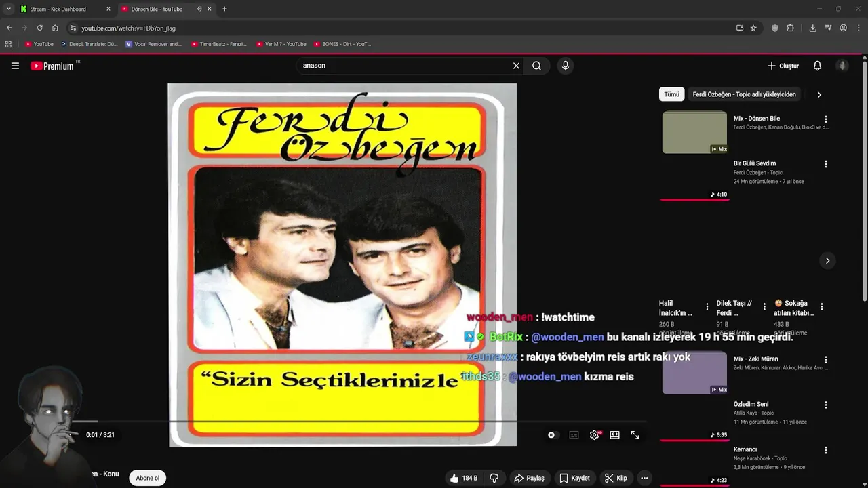
Task: Open the YouTube account avatar menu
Action: tap(842, 66)
